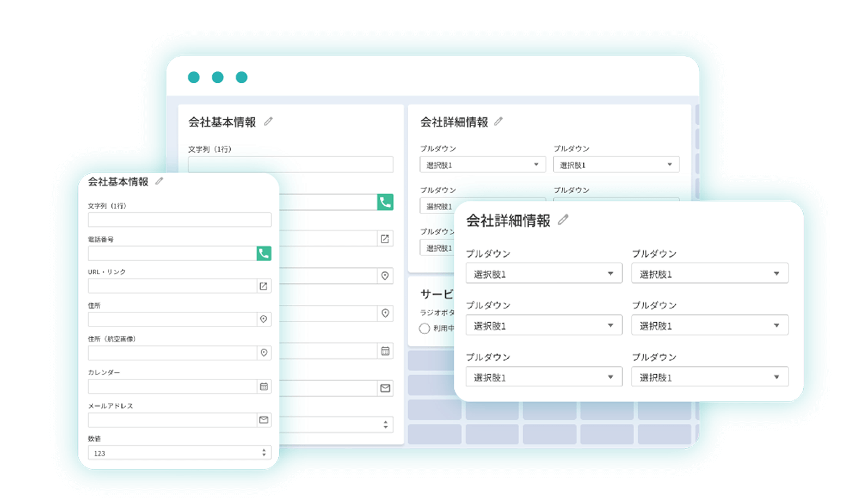
Task: Open external link icon beside URL・リンク field
Action: click(263, 286)
